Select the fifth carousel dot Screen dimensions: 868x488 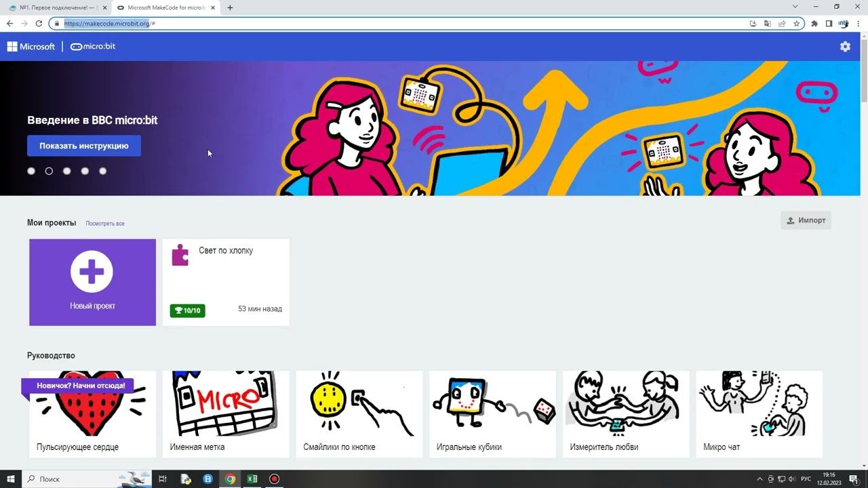pos(103,171)
